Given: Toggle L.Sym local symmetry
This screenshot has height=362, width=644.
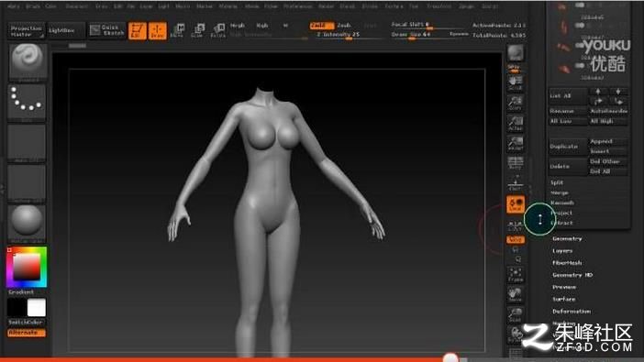Looking at the screenshot, I should tap(515, 225).
